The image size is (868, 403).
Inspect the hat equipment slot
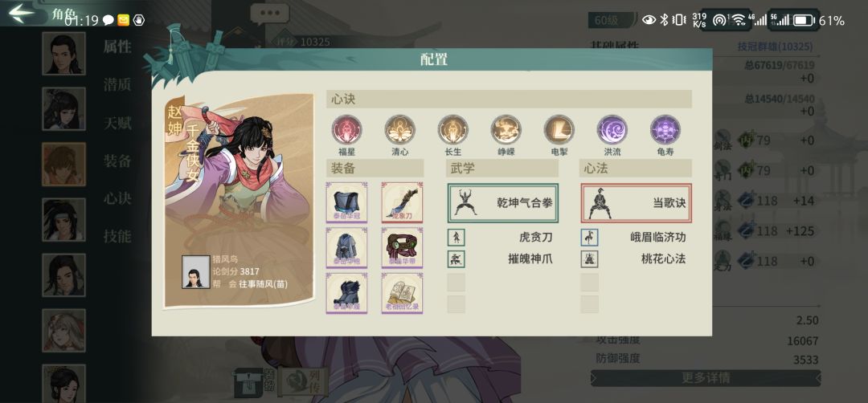click(x=346, y=202)
